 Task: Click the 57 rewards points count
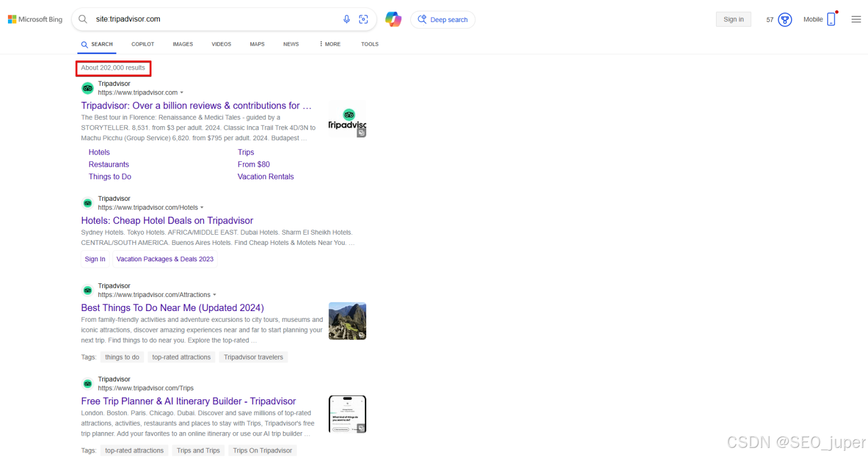[770, 20]
